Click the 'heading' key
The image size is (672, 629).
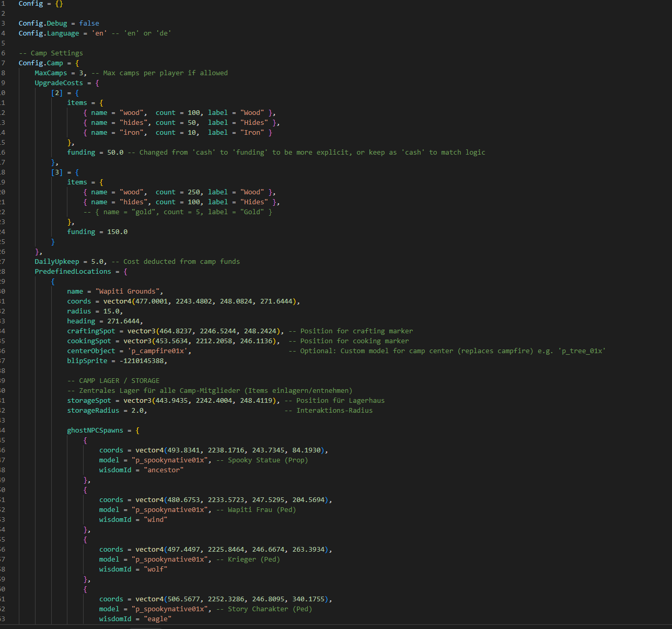pyautogui.click(x=81, y=321)
